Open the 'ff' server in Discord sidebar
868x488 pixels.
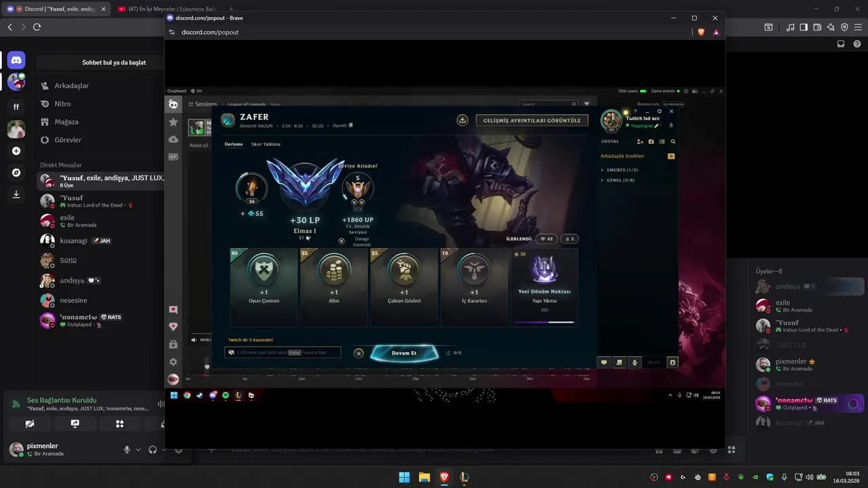click(x=16, y=106)
